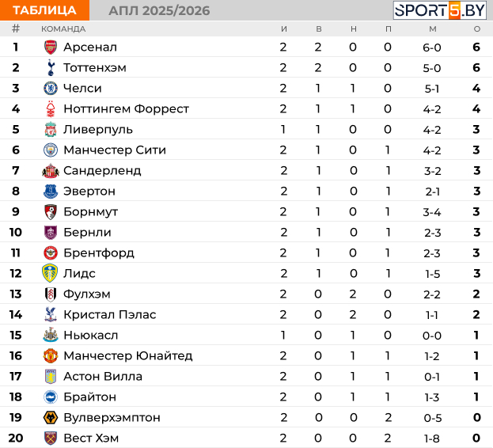Click the О points column header
The height and width of the screenshot is (448, 493).
[477, 29]
